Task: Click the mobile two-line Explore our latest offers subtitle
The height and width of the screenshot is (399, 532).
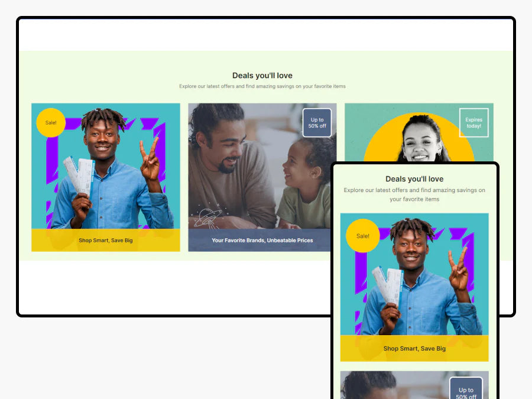Action: 414,194
